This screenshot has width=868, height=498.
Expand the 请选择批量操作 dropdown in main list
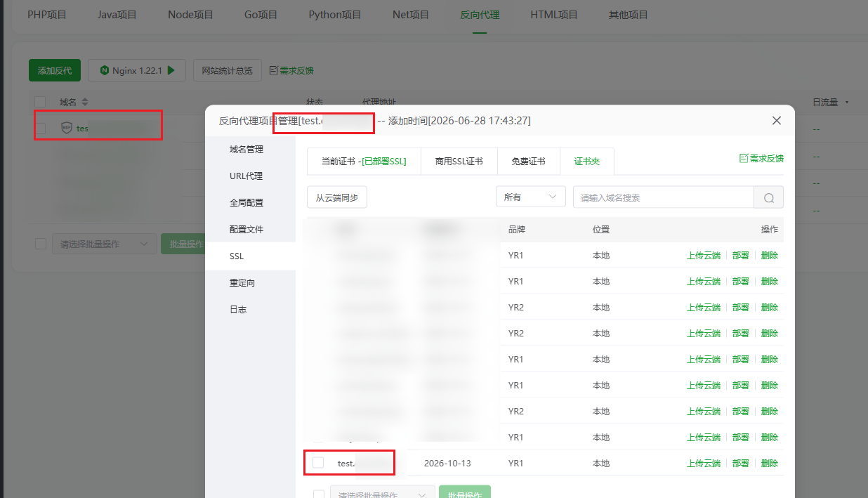104,244
